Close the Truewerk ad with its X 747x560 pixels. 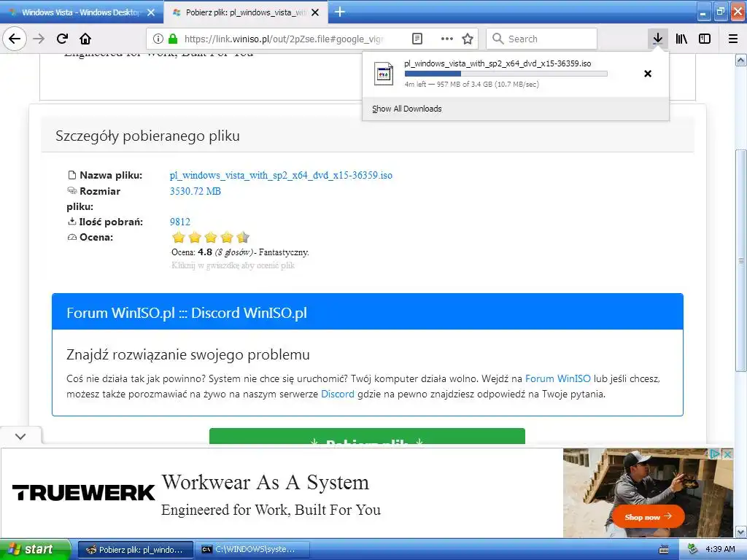tap(727, 454)
